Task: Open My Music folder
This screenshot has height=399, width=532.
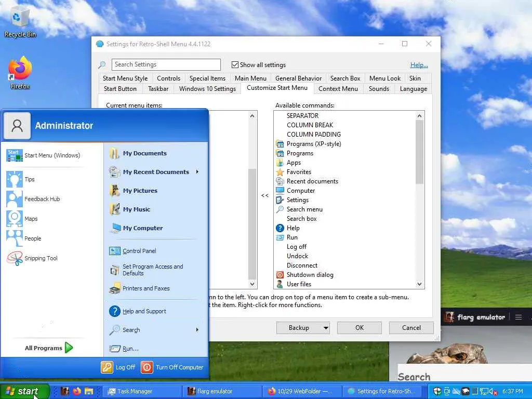Action: click(x=129, y=209)
